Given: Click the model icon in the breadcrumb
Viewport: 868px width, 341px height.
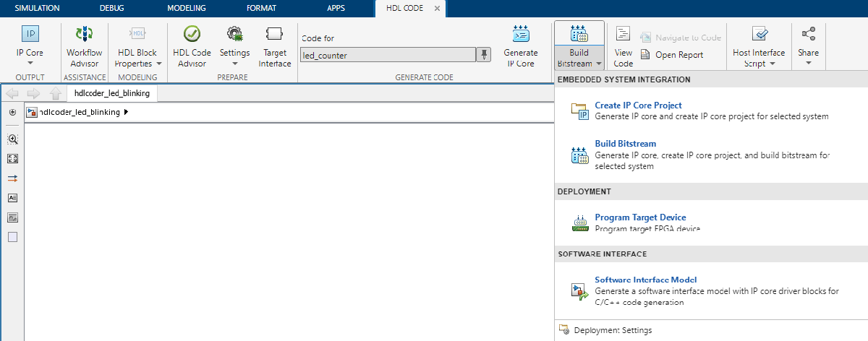Looking at the screenshot, I should tap(31, 112).
